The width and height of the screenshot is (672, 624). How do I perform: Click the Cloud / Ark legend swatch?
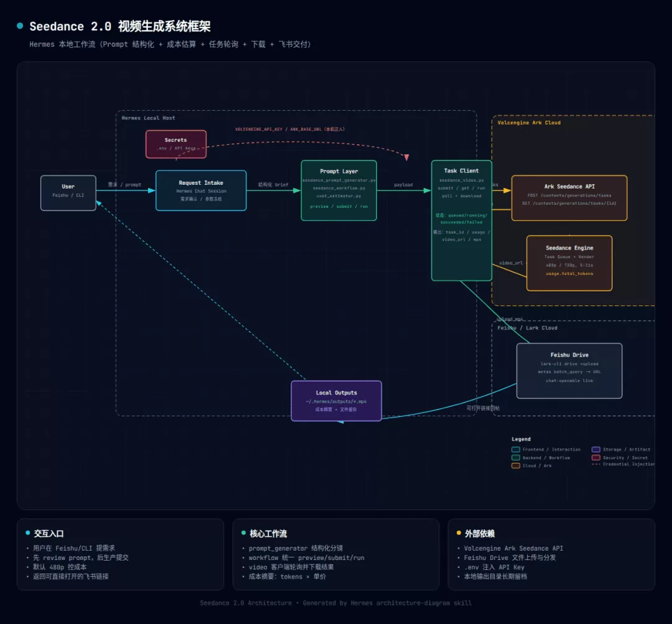click(516, 466)
